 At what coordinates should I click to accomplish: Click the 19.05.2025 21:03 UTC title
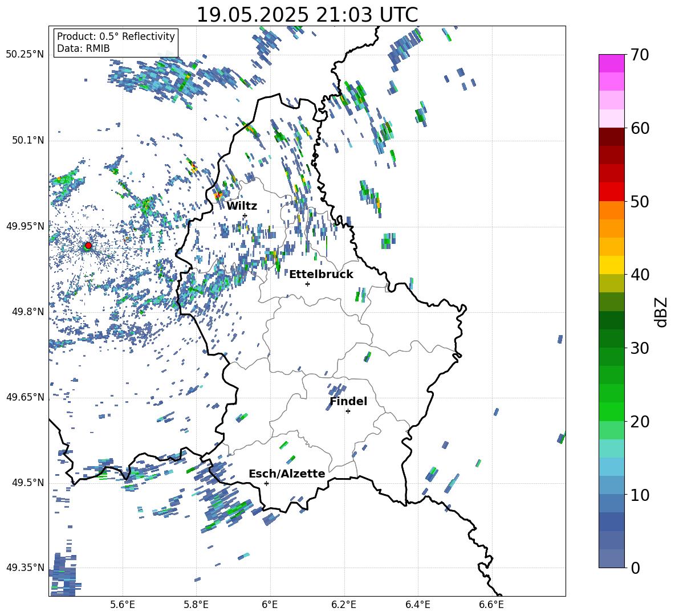307,15
